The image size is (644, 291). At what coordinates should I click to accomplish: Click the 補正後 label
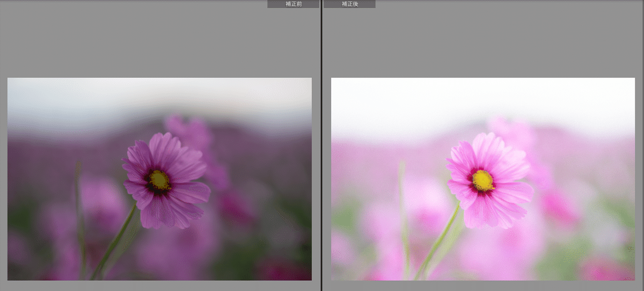(x=350, y=4)
